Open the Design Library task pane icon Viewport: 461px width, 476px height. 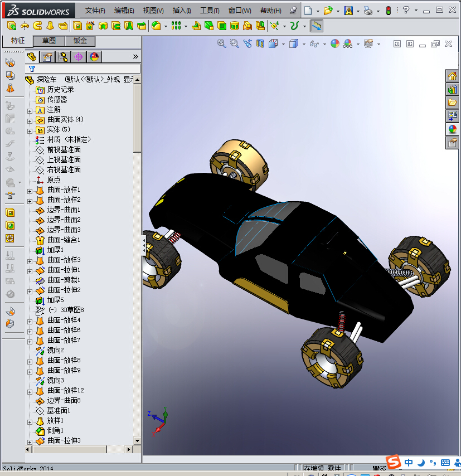[x=452, y=89]
